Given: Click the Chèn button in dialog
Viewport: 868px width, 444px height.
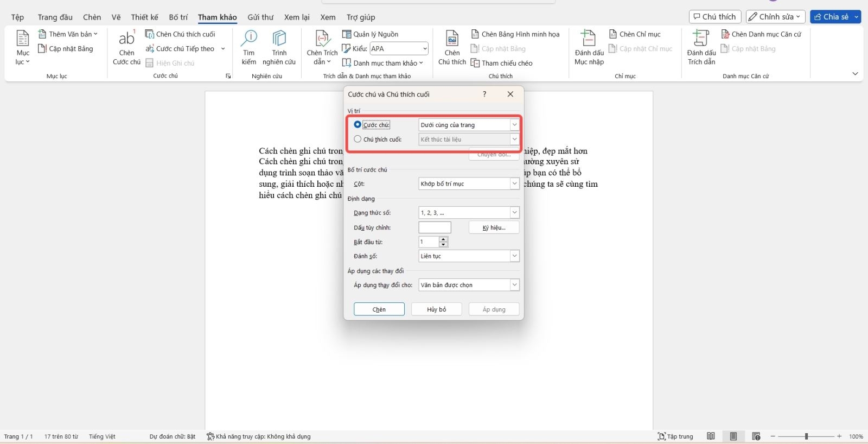Looking at the screenshot, I should [379, 309].
